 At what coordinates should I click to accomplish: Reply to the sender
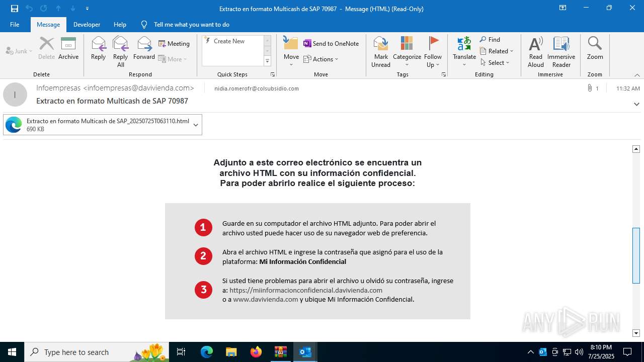coord(98,48)
